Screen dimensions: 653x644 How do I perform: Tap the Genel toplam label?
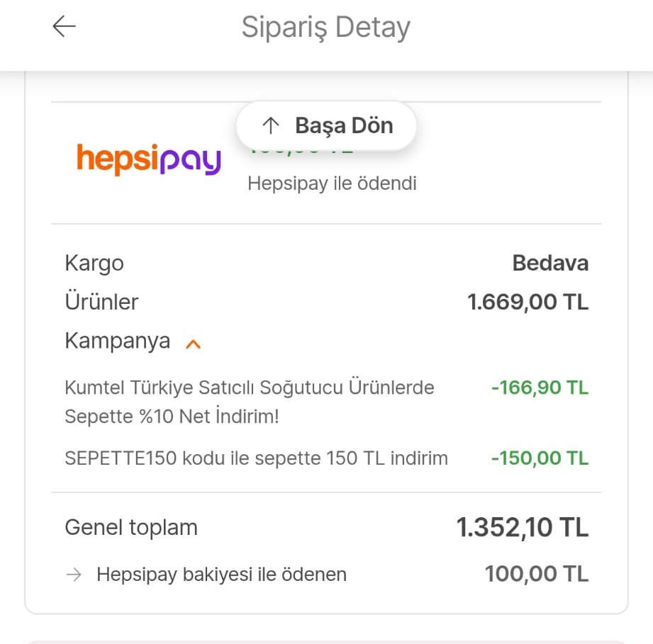tap(131, 528)
